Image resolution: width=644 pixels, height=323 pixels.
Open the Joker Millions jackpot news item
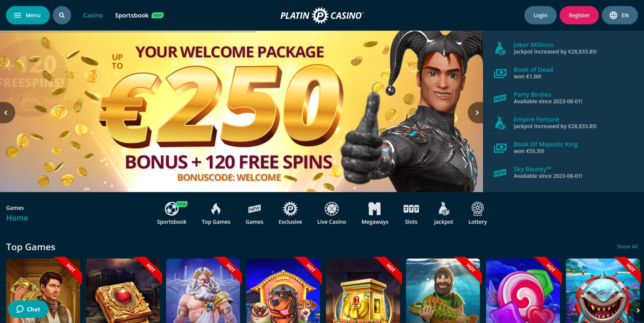(x=545, y=48)
